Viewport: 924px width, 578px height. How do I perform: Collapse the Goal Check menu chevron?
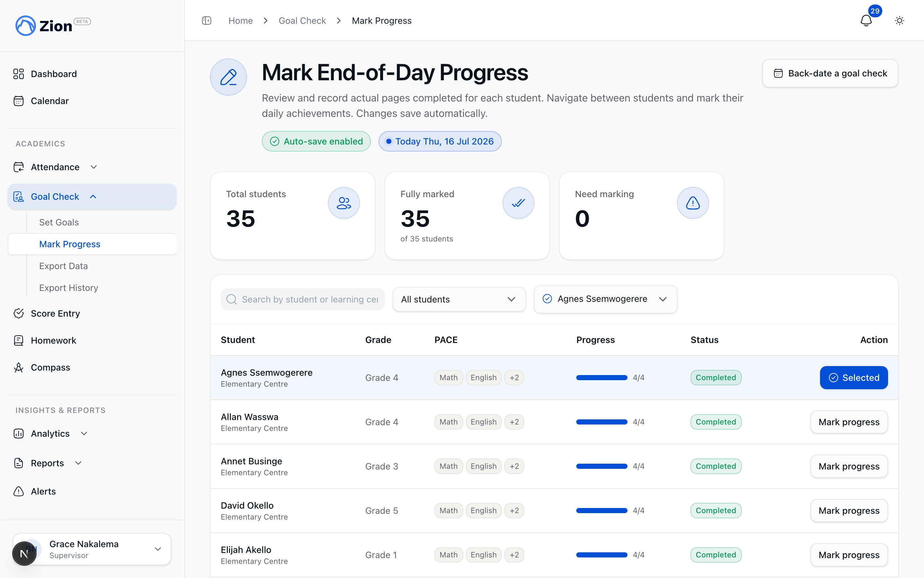click(x=93, y=197)
